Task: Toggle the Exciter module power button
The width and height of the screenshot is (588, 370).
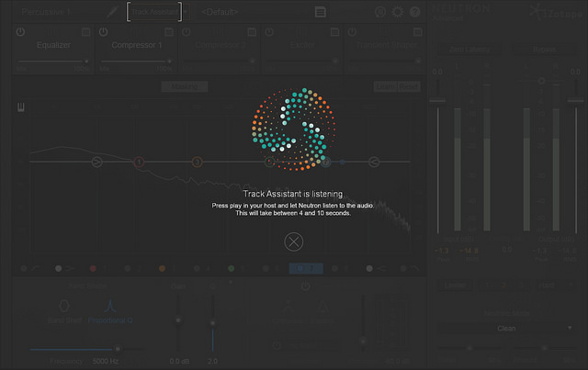Action: click(x=269, y=32)
